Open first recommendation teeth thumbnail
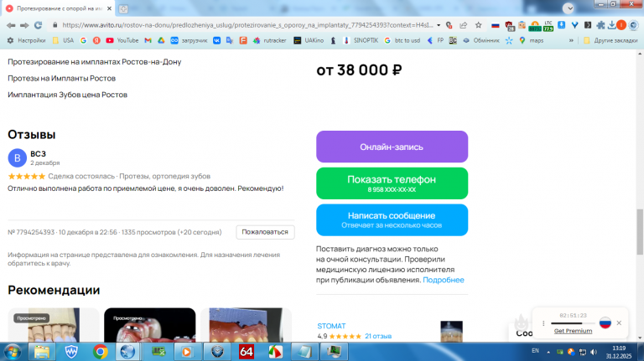 pos(54,325)
